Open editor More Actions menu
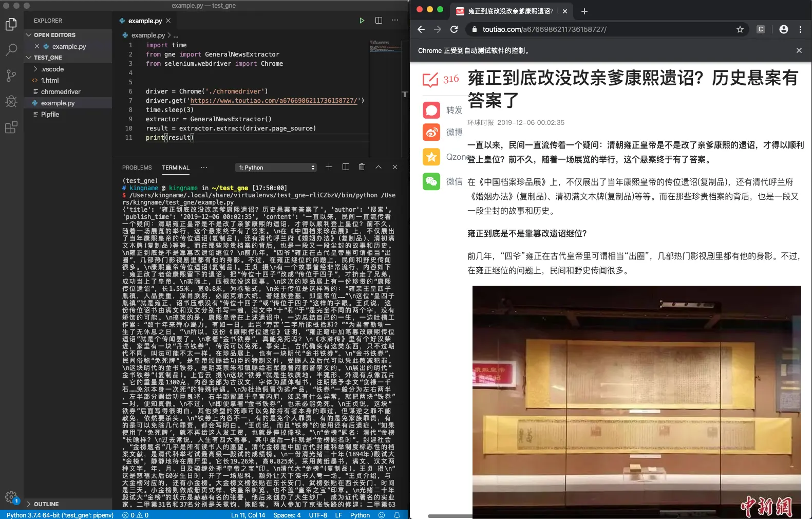The image size is (812, 519). pos(395,21)
